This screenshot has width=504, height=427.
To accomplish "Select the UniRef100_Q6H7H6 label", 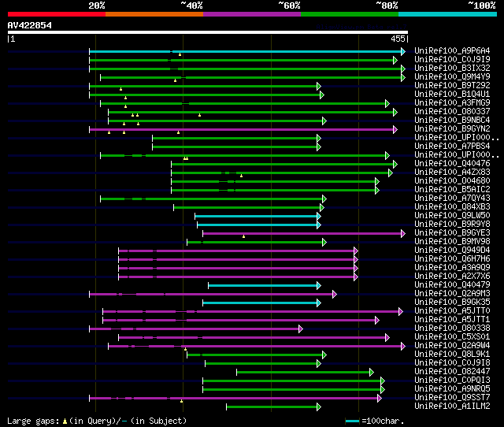I will [x=452, y=259].
